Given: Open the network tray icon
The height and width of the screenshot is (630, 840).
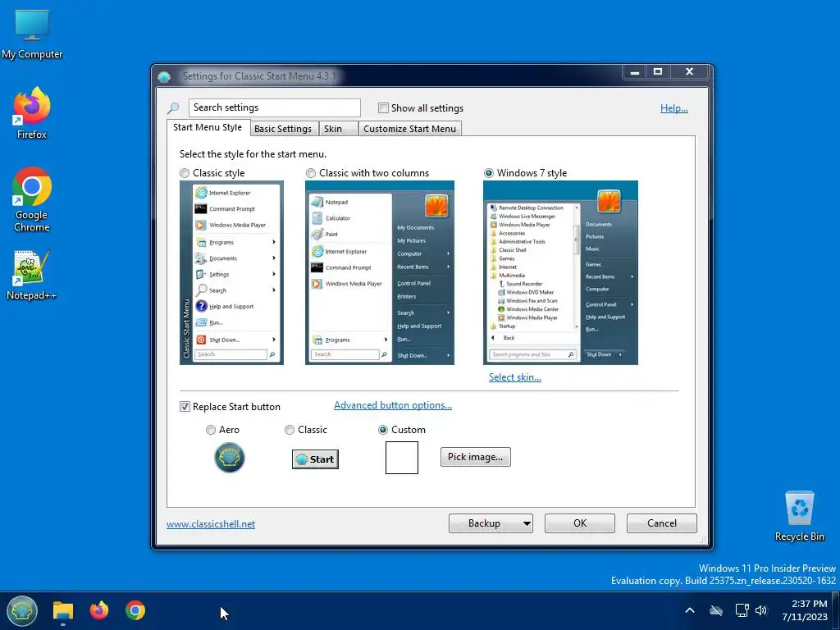Looking at the screenshot, I should [x=742, y=610].
